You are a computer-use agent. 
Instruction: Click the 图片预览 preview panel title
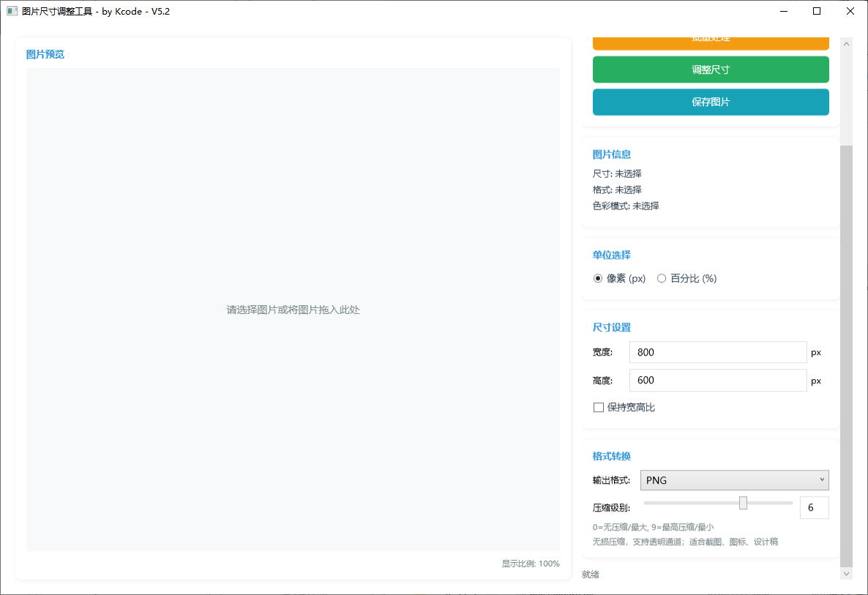(x=45, y=53)
